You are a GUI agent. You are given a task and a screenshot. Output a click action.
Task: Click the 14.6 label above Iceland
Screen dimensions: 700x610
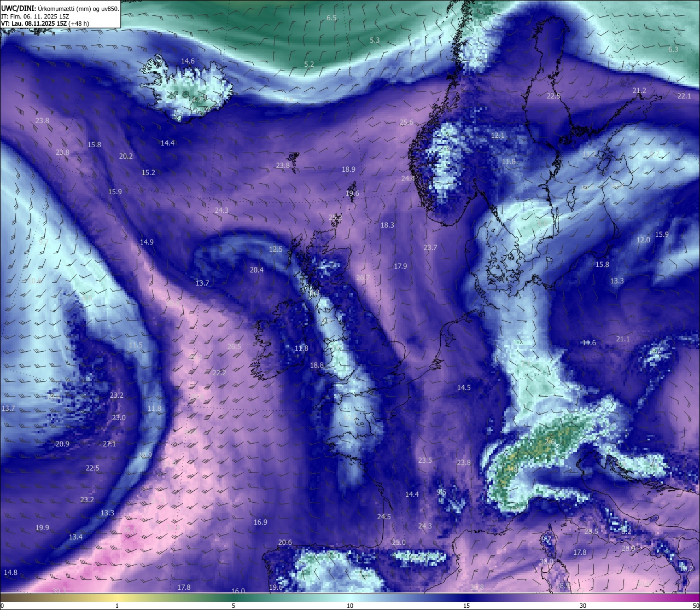coord(188,61)
